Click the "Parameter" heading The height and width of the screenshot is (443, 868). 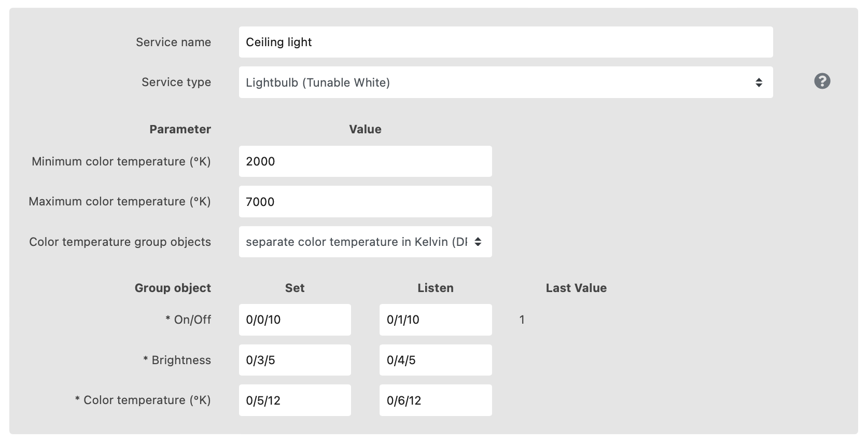click(180, 129)
